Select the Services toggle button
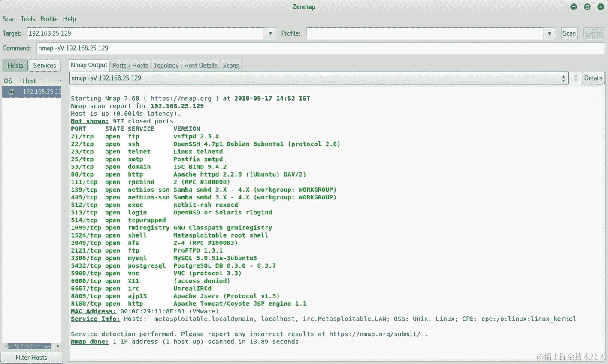This screenshot has width=608, height=364. pos(45,66)
